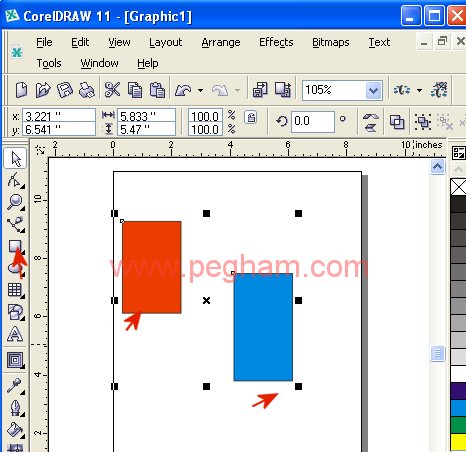Pick the Graph Paper tool
Viewport: 466px width, 452px height.
coord(15,290)
